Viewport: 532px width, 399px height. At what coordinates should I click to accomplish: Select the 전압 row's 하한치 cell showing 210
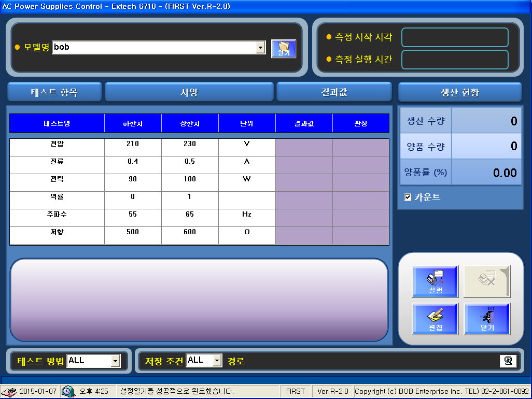[133, 144]
